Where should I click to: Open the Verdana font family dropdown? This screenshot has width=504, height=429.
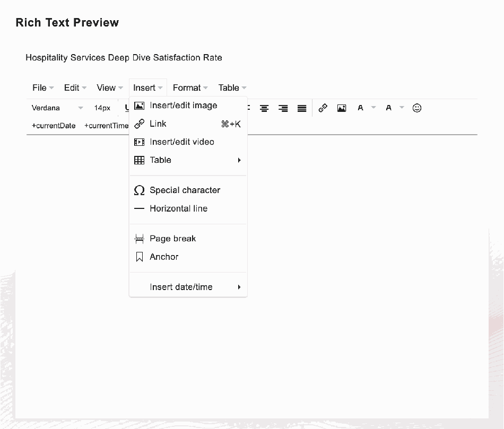(57, 108)
